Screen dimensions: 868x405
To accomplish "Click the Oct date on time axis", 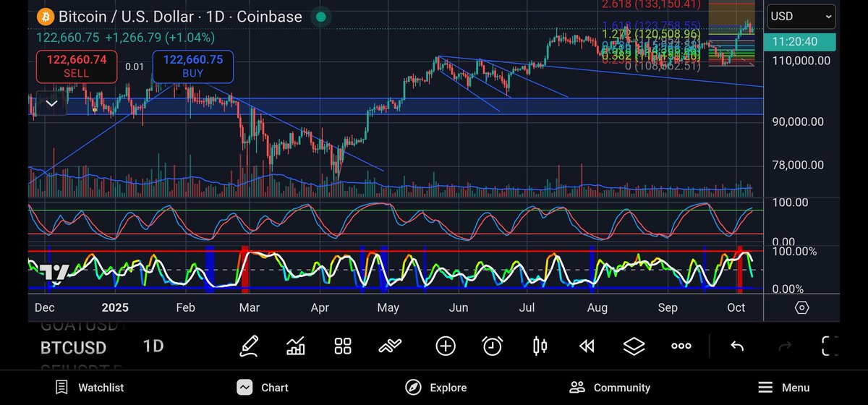I will click(736, 307).
